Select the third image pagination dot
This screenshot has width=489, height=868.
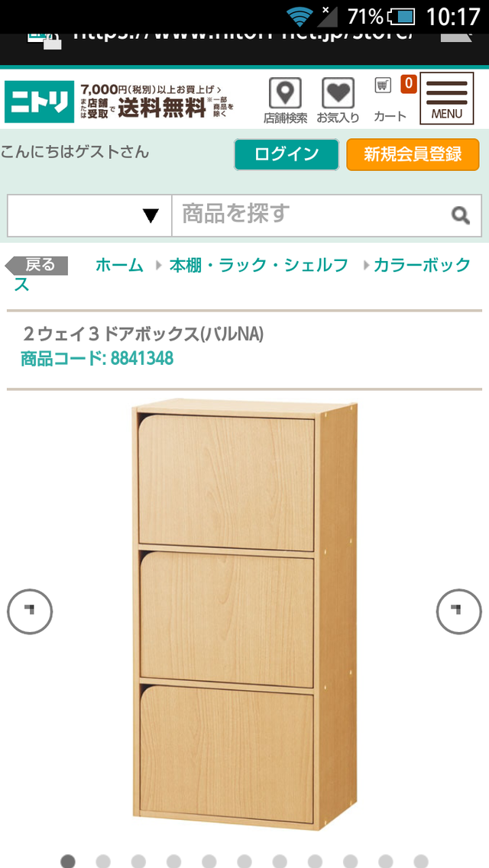[x=138, y=861]
